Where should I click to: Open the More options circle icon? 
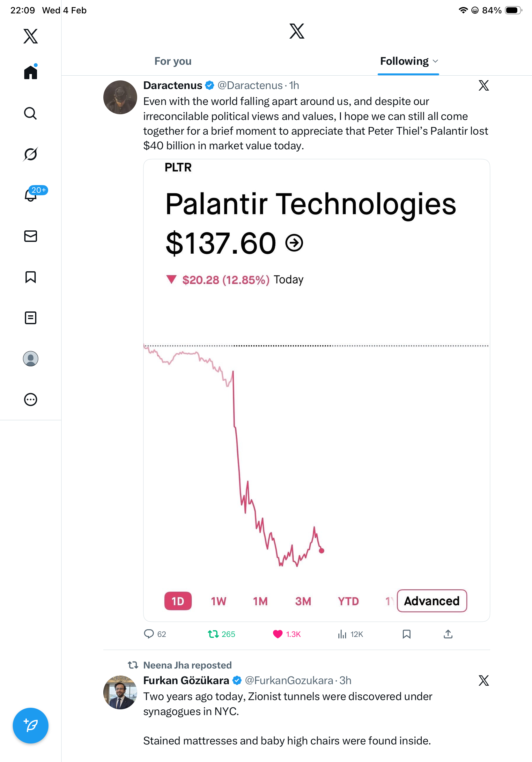(x=31, y=400)
